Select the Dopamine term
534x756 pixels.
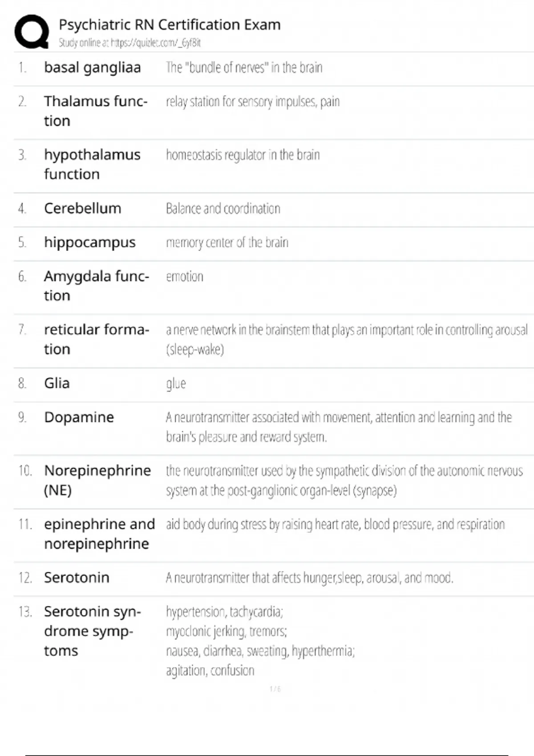coord(79,417)
